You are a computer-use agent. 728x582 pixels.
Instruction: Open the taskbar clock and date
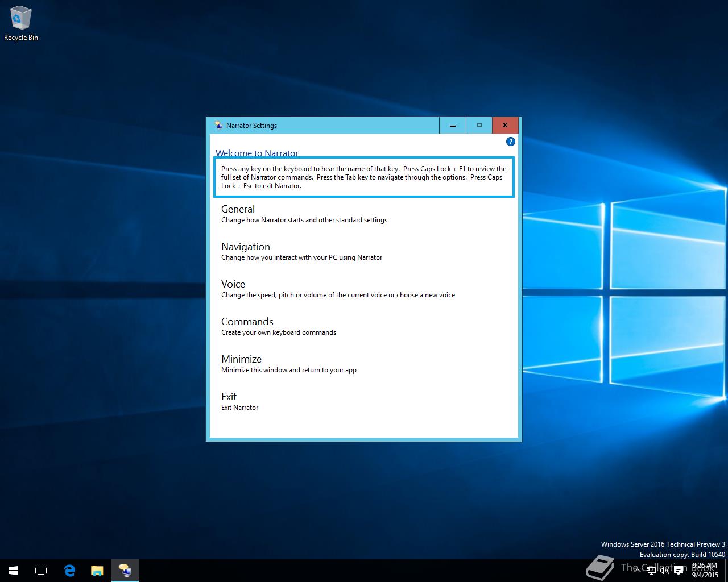pyautogui.click(x=705, y=571)
